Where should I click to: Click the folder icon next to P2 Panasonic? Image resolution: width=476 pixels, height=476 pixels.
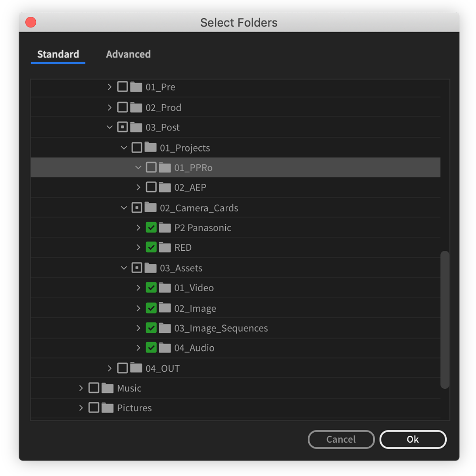(x=165, y=227)
